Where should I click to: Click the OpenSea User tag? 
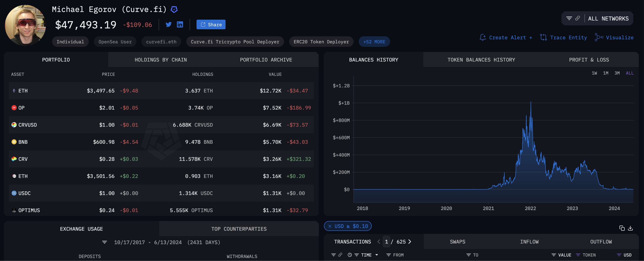pyautogui.click(x=115, y=41)
